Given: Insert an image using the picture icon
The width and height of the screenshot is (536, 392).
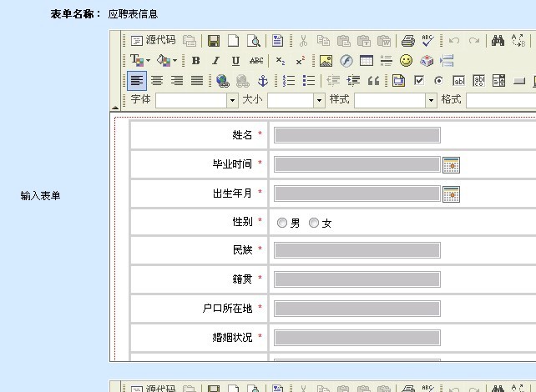Looking at the screenshot, I should (326, 61).
